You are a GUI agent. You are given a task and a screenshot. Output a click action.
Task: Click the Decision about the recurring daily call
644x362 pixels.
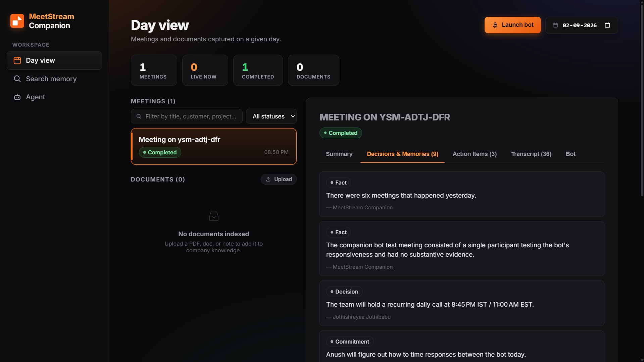462,303
